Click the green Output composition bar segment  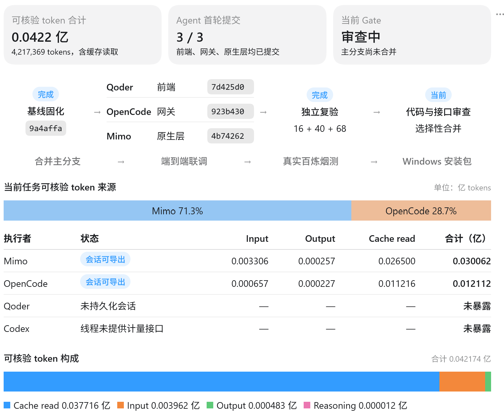coord(488,382)
